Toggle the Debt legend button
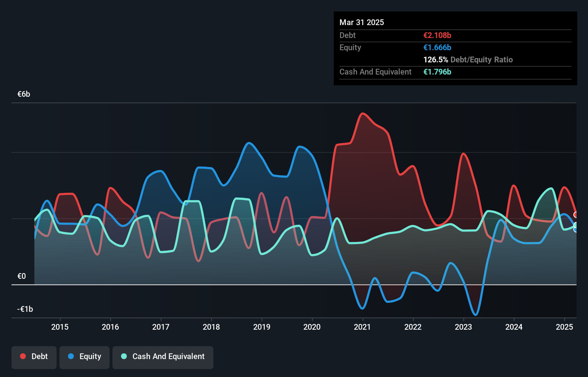The height and width of the screenshot is (377, 588). click(34, 357)
